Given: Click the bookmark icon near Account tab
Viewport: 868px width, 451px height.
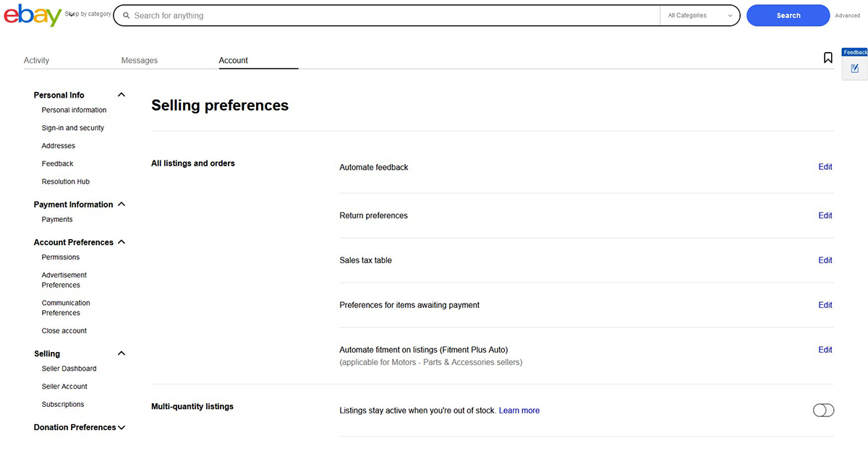Looking at the screenshot, I should [827, 57].
